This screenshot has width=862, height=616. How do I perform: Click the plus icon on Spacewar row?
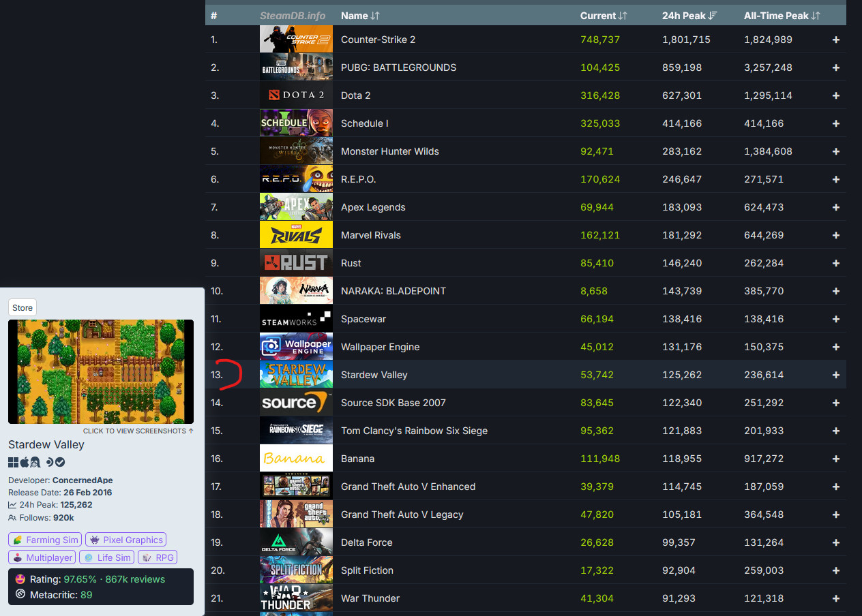[836, 319]
